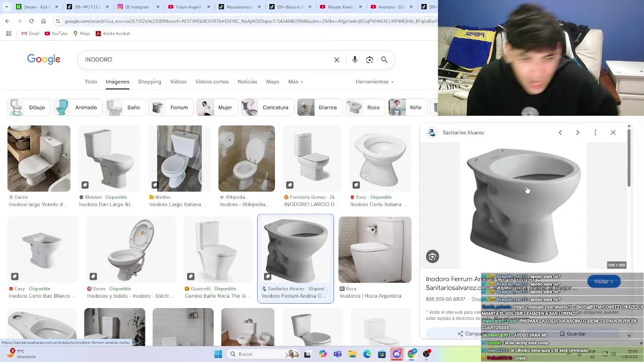
Task: Switch to the Todo results tab
Action: point(91,82)
